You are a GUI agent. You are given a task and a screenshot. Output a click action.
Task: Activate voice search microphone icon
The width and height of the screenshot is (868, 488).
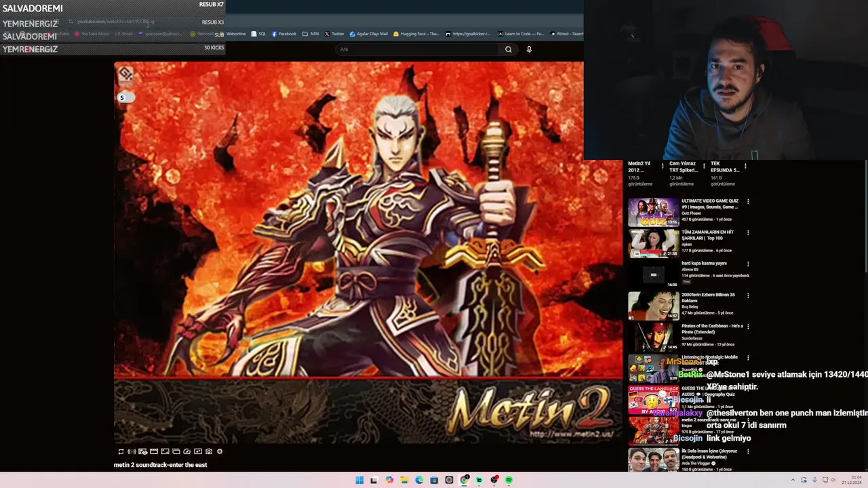coord(529,49)
